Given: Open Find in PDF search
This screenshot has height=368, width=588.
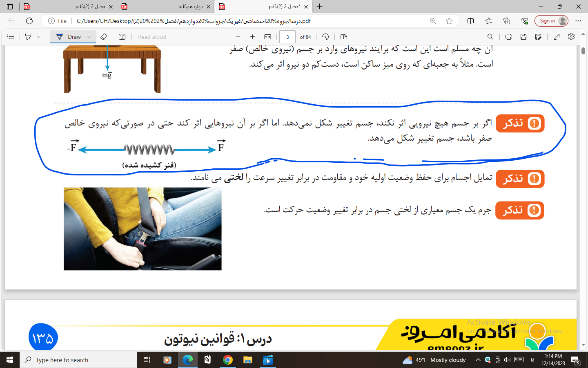Looking at the screenshot, I should point(490,37).
